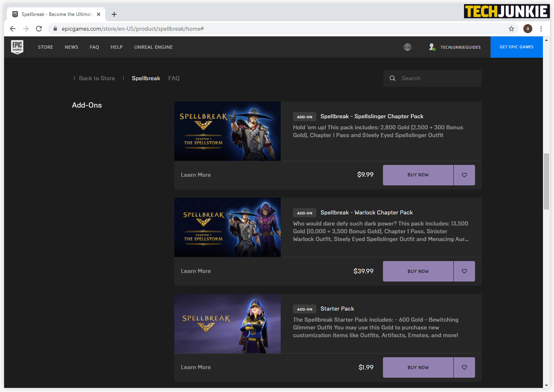Add Starter Pack to wishlist with heart
The width and height of the screenshot is (554, 392).
pos(464,367)
